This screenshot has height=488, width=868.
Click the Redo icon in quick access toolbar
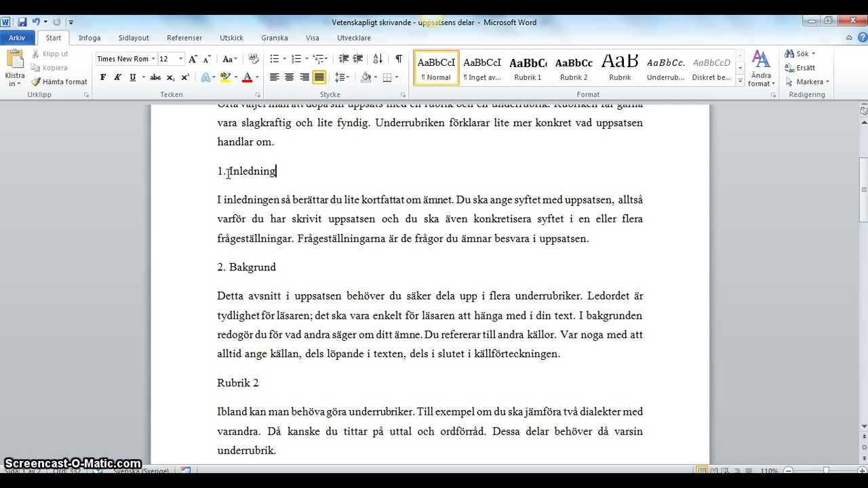(x=57, y=22)
